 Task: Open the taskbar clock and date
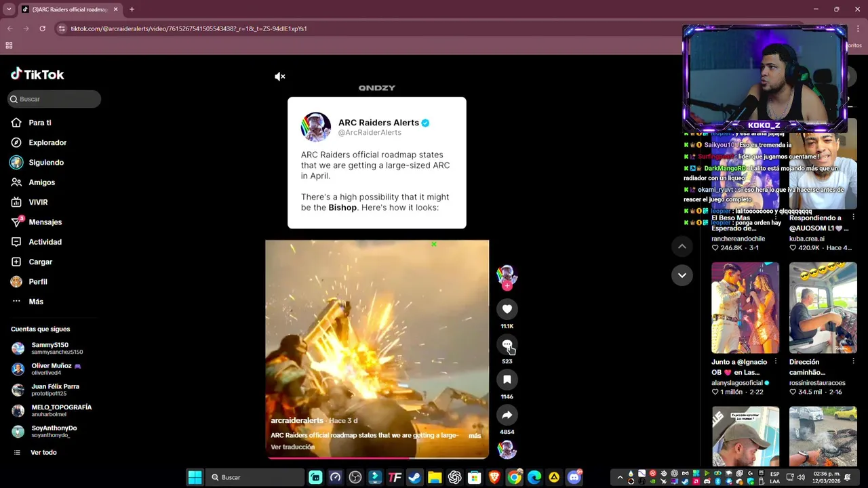click(x=825, y=477)
